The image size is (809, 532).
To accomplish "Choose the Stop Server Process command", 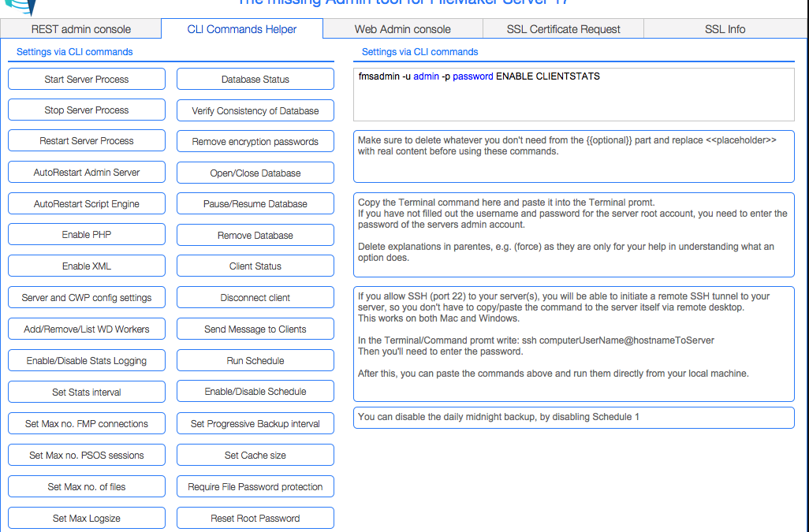I will [x=87, y=110].
